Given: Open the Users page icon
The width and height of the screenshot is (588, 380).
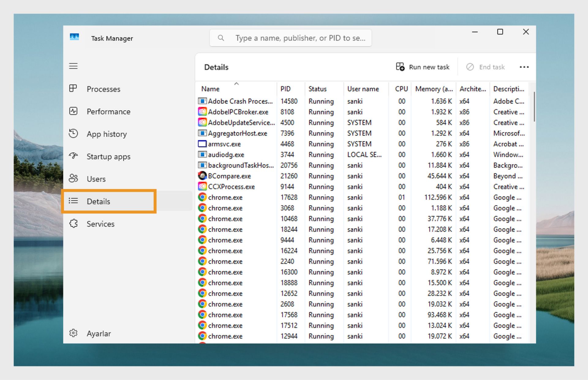Looking at the screenshot, I should click(x=73, y=178).
